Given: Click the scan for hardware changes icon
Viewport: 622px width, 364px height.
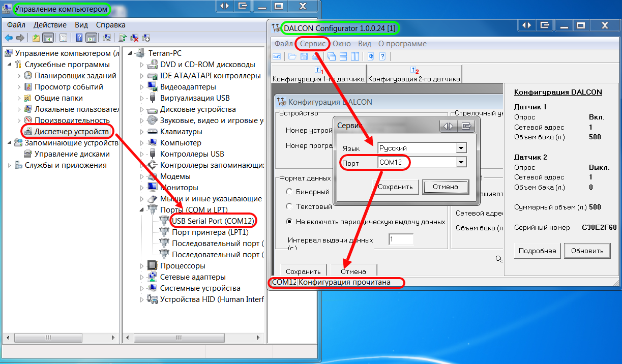Looking at the screenshot, I should tap(106, 38).
